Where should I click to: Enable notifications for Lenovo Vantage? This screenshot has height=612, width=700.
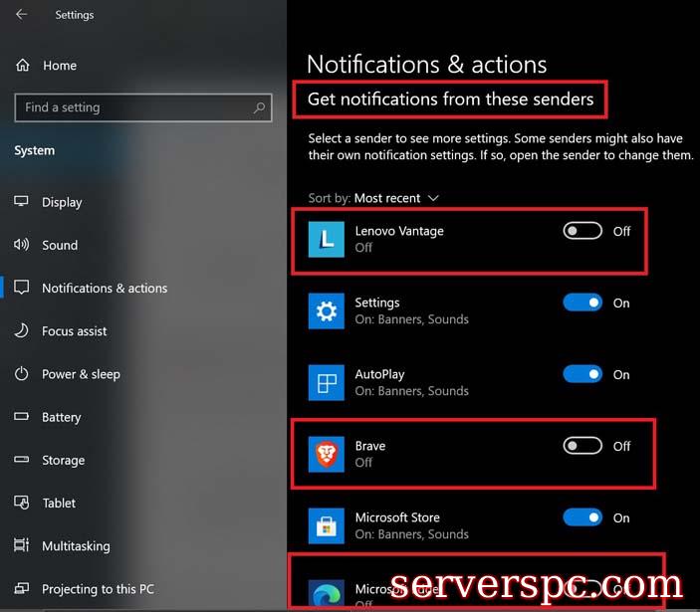583,231
